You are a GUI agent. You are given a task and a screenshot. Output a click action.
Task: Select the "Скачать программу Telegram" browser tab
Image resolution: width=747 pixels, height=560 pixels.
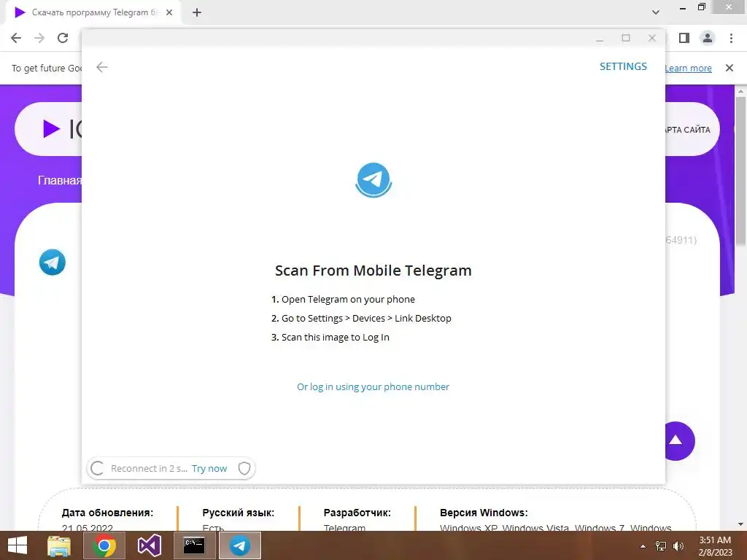94,13
